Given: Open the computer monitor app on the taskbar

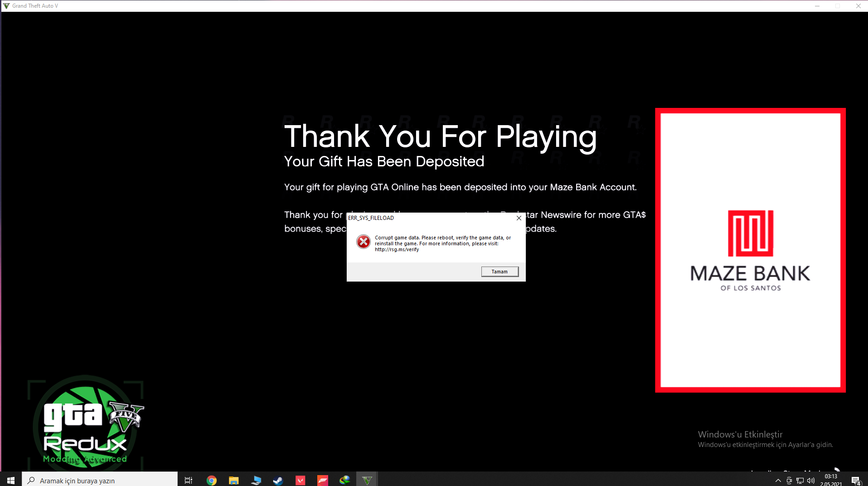Looking at the screenshot, I should (256, 480).
